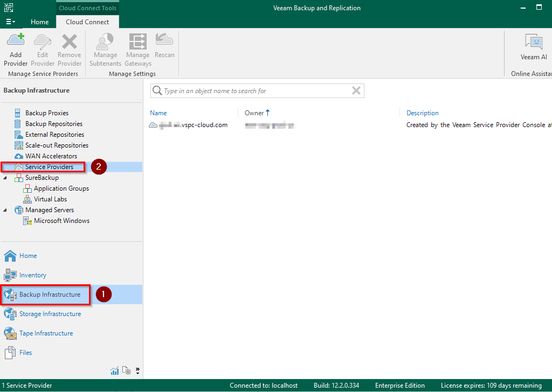Open Manage Subtenants from the ribbon
Viewport: 552px width, 392px height.
(x=105, y=49)
